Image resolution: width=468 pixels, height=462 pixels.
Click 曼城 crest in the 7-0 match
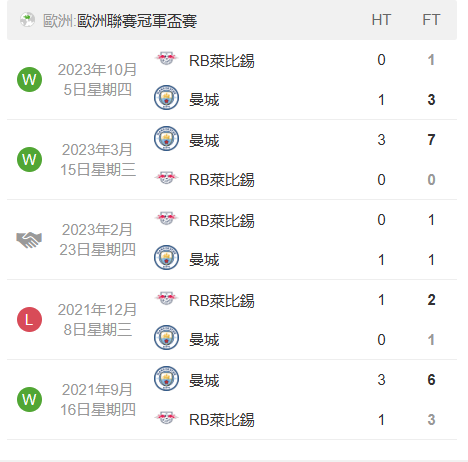coord(166,138)
